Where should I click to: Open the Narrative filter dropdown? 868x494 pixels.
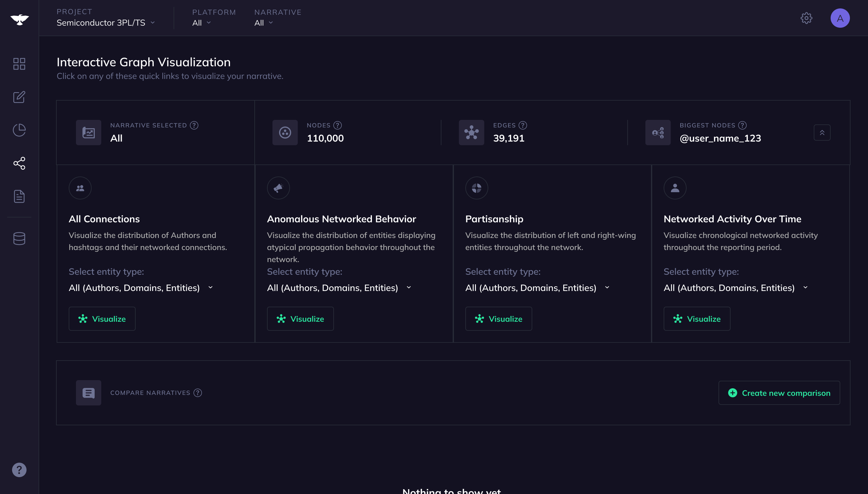pyautogui.click(x=264, y=23)
